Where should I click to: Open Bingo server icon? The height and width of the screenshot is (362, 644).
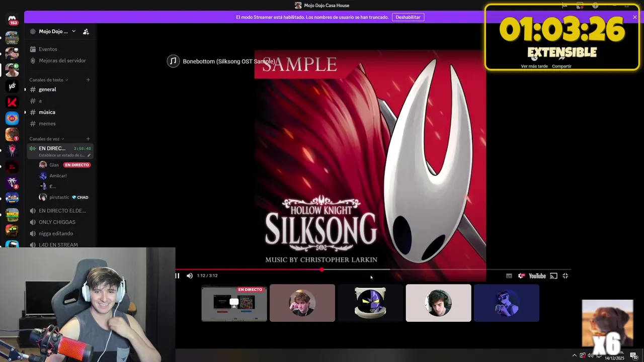point(12,215)
